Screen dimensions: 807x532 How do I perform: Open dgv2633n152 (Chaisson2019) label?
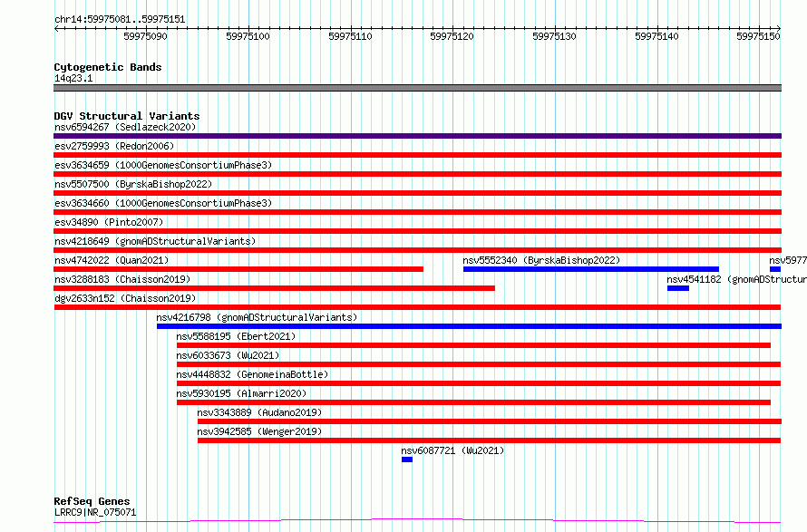[x=125, y=298]
